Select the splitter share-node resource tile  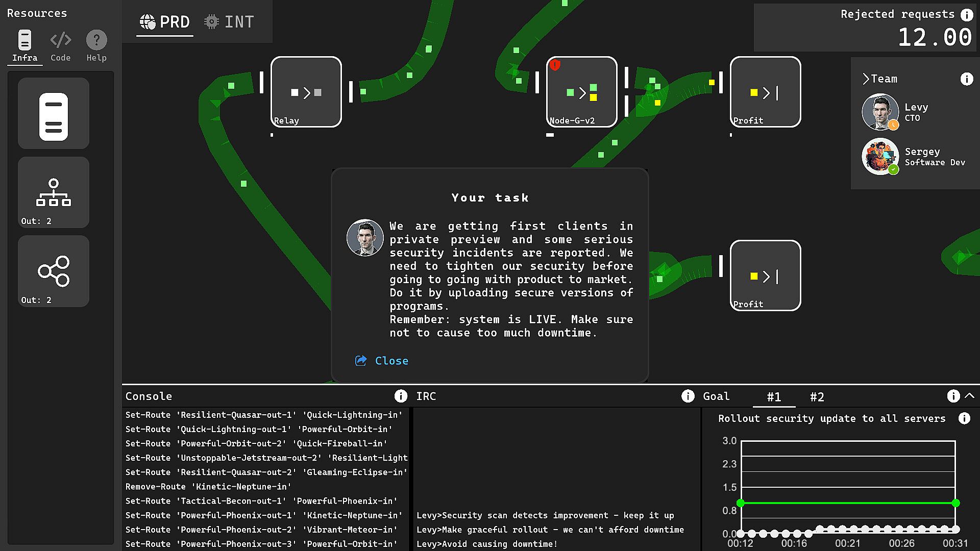pyautogui.click(x=54, y=271)
